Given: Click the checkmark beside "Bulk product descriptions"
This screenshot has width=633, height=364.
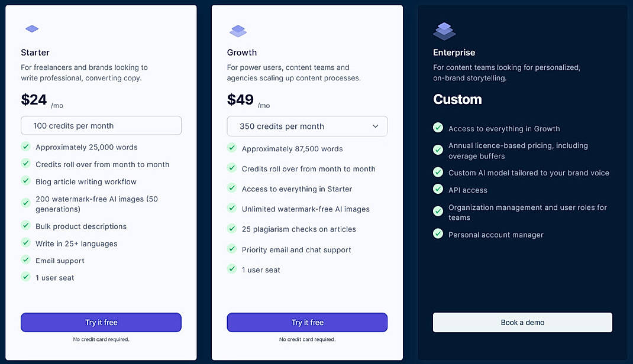Looking at the screenshot, I should [26, 226].
